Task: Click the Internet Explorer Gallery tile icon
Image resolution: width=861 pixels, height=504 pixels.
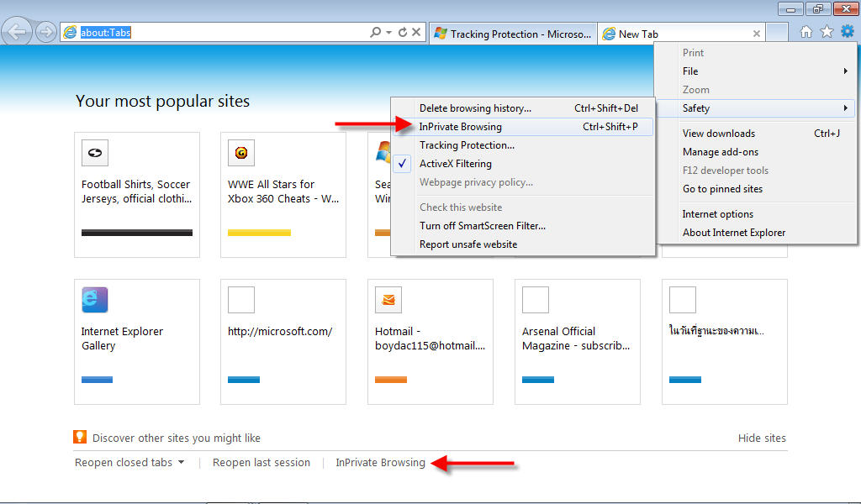Action: pyautogui.click(x=95, y=300)
